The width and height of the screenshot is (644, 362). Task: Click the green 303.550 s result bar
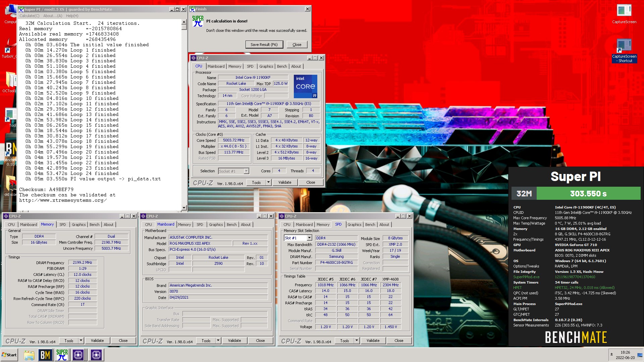click(588, 193)
